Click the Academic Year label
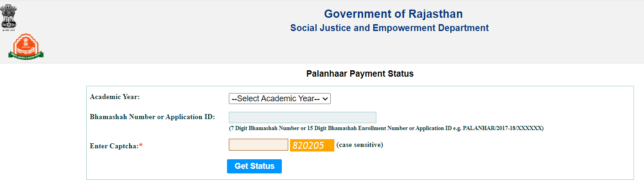This screenshot has width=644, height=188. pyautogui.click(x=115, y=97)
